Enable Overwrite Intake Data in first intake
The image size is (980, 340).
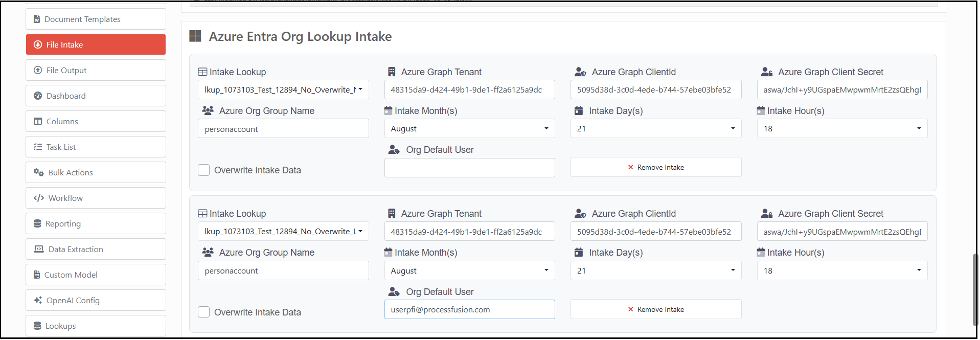[x=203, y=170]
